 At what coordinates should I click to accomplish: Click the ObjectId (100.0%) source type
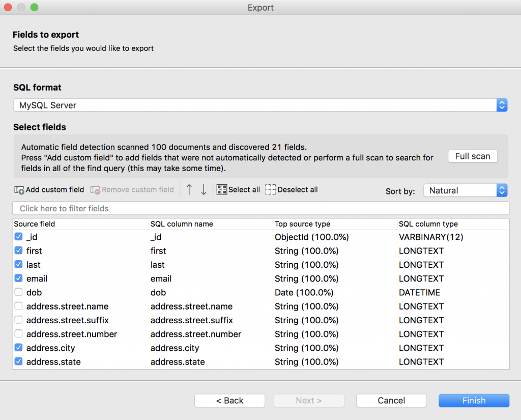(312, 237)
